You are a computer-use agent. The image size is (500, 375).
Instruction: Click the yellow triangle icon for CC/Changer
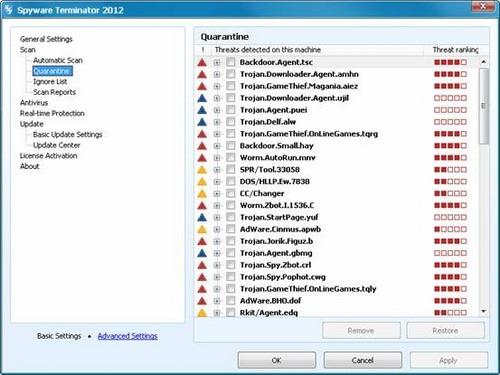pyautogui.click(x=202, y=194)
